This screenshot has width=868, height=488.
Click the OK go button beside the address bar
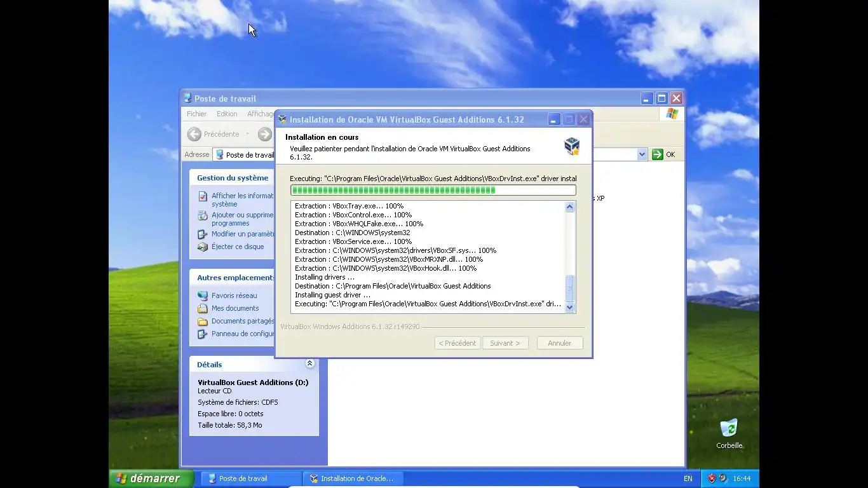tap(663, 154)
